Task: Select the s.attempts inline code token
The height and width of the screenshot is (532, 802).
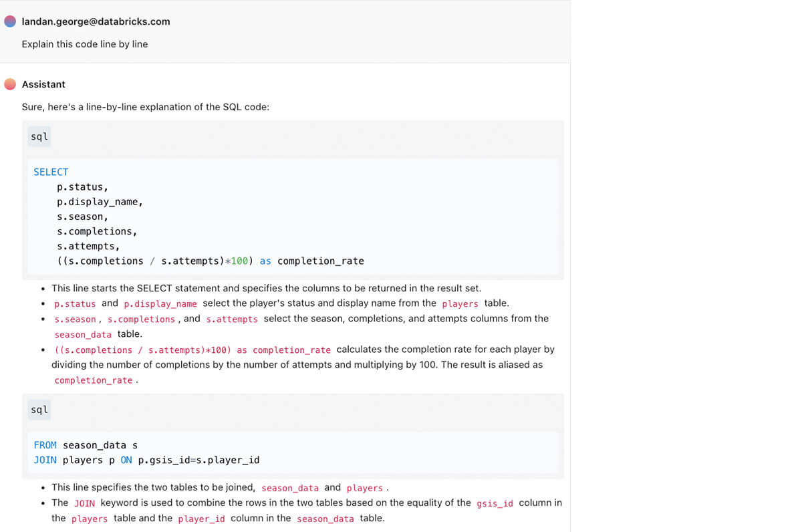Action: click(x=232, y=319)
